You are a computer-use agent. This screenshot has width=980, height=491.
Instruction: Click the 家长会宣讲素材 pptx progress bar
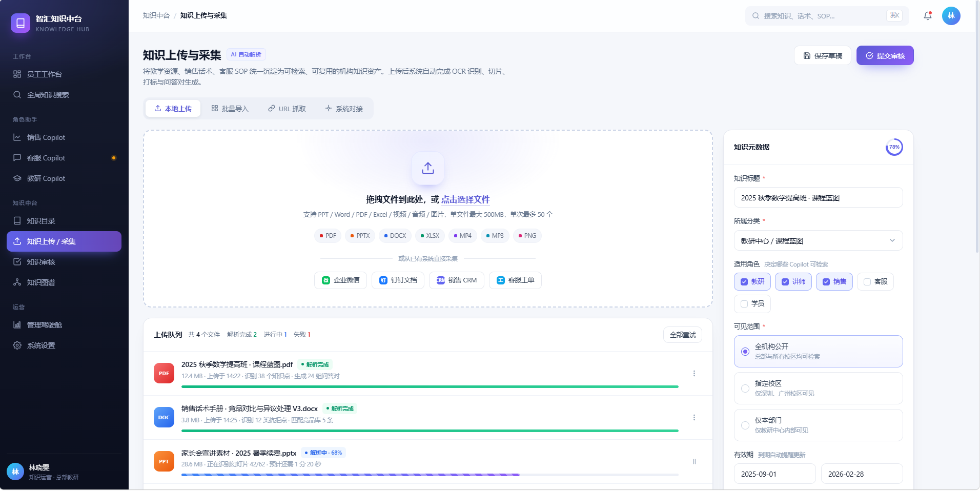click(x=430, y=475)
